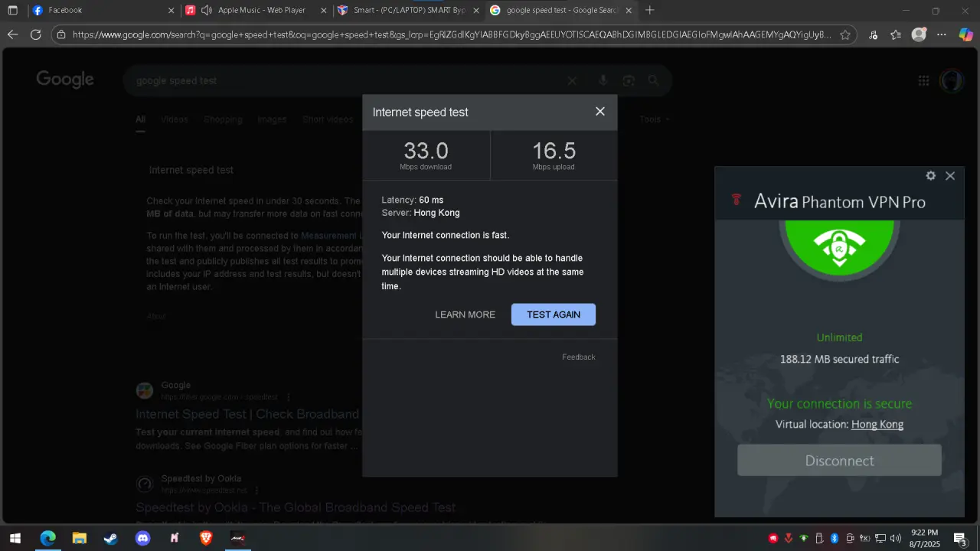Open the notification center icon
Image resolution: width=980 pixels, height=551 pixels.
click(x=960, y=538)
